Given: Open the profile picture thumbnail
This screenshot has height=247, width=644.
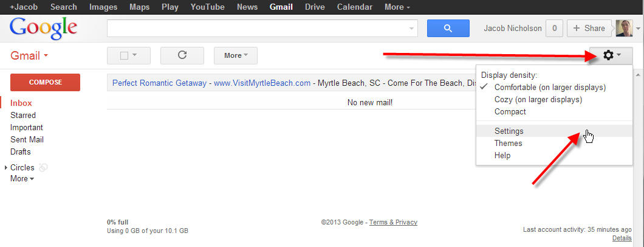Looking at the screenshot, I should 624,28.
